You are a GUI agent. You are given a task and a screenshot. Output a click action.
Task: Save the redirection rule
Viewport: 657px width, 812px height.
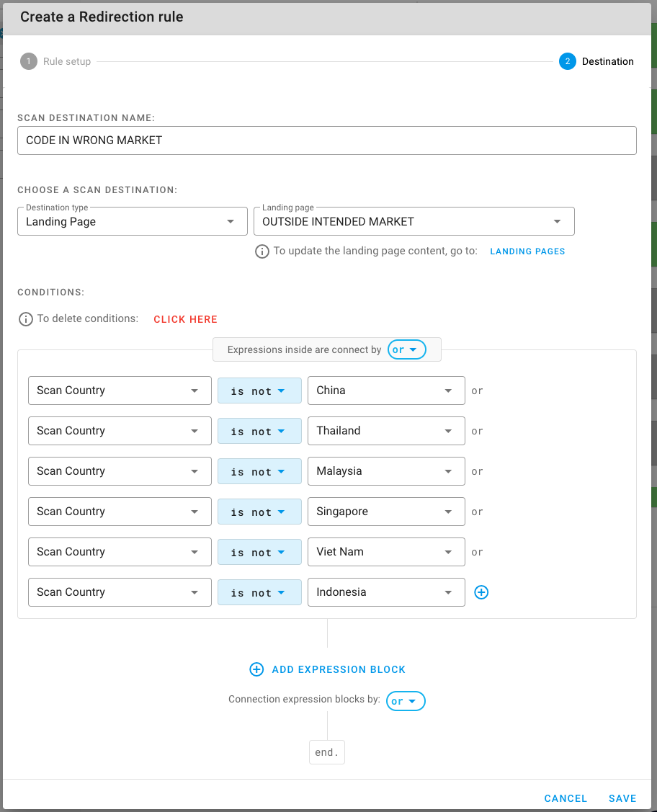(622, 798)
